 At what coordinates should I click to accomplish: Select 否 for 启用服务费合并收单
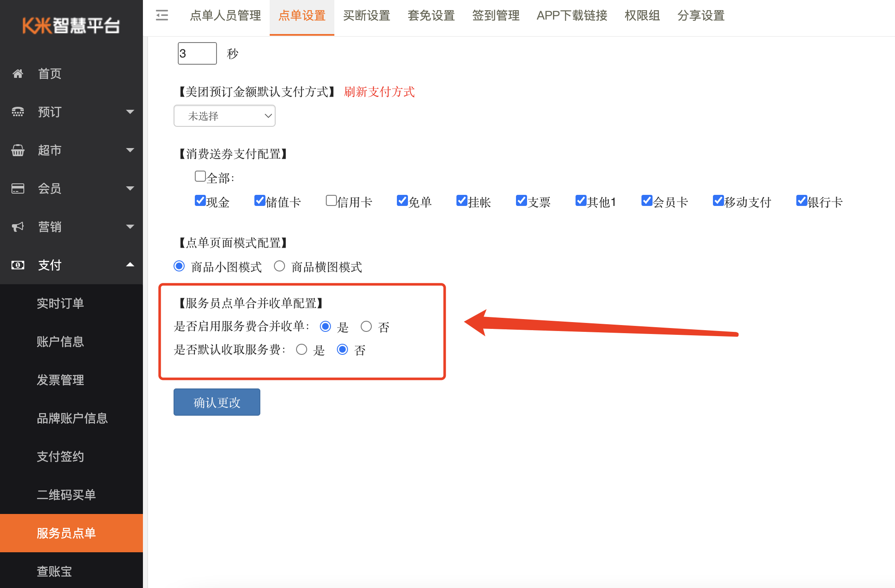(x=366, y=326)
